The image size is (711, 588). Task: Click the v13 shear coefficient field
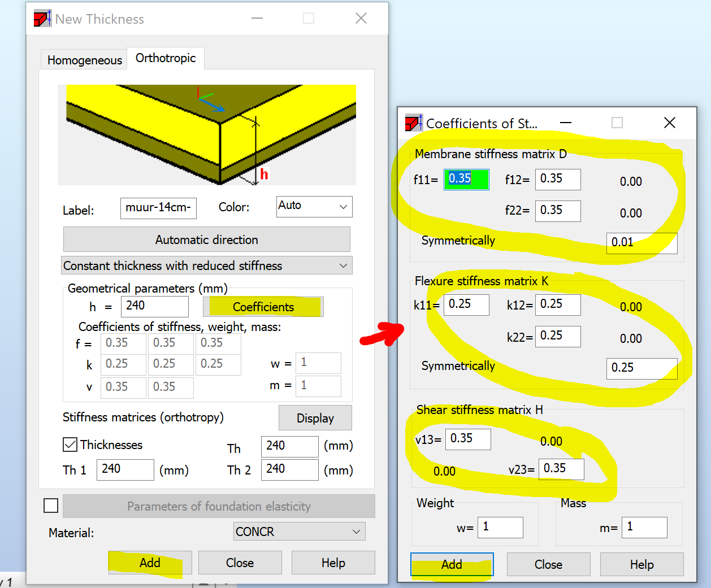point(468,439)
